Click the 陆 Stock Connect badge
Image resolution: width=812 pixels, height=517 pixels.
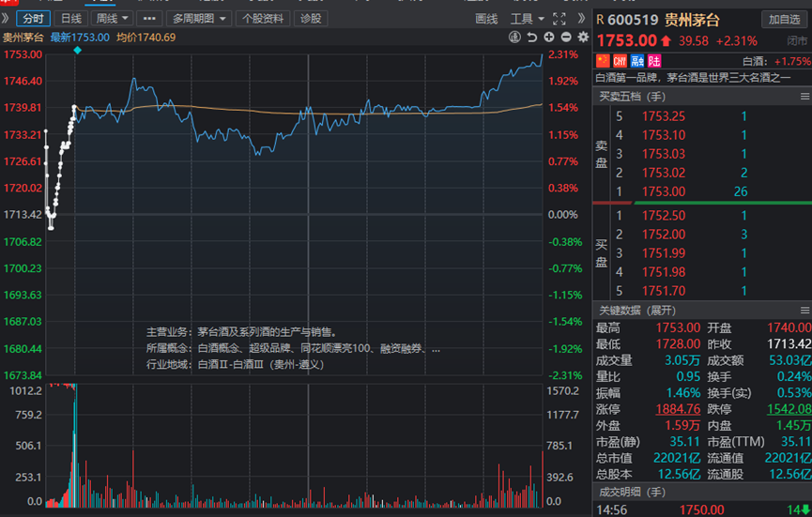[x=652, y=60]
